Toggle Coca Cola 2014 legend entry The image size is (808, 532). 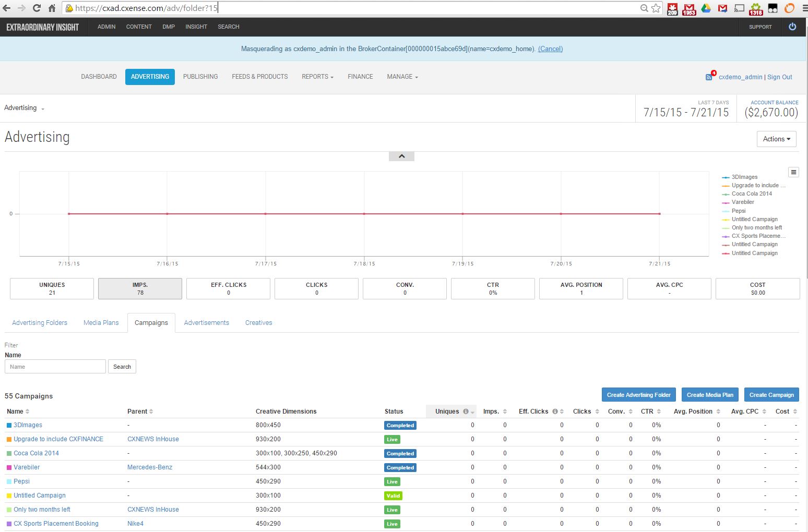pyautogui.click(x=747, y=194)
